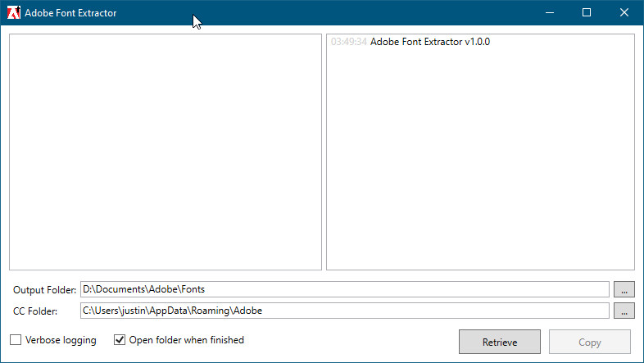Focus the Output Folder path field

click(345, 289)
